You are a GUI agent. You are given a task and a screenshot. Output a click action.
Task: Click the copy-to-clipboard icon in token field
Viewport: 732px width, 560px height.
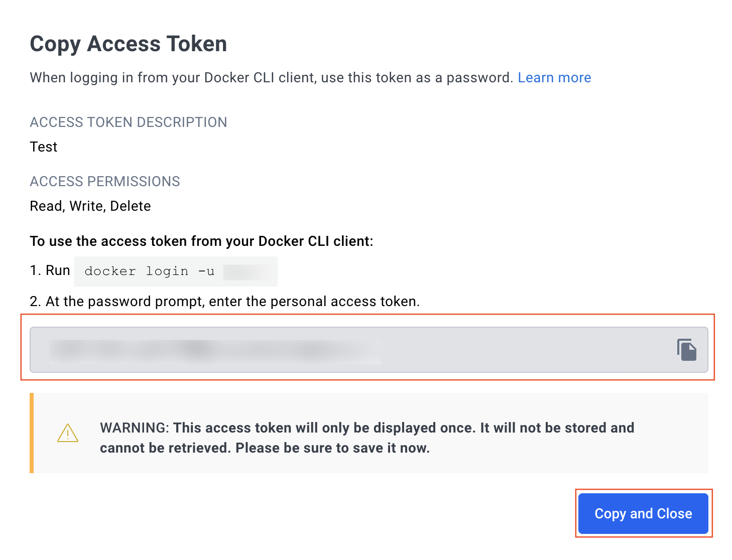(686, 350)
